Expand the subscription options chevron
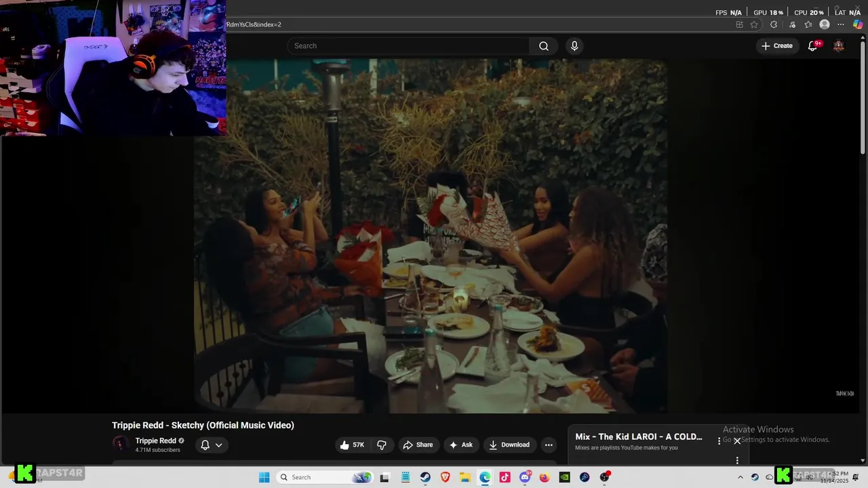The image size is (868, 488). pos(218,445)
